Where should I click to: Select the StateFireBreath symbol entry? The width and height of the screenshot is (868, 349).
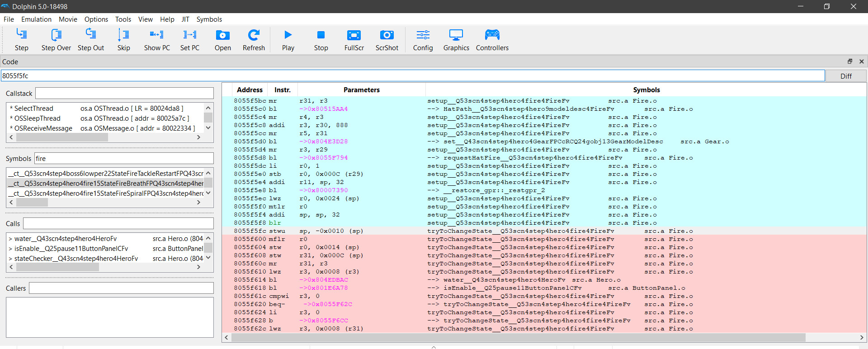(x=106, y=184)
